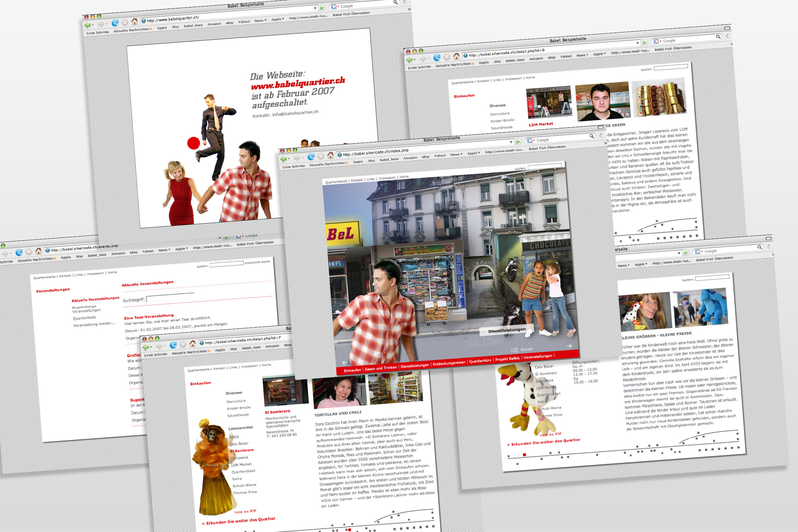Click the stop button in the index.php window
The width and height of the screenshot is (798, 532).
[x=321, y=156]
